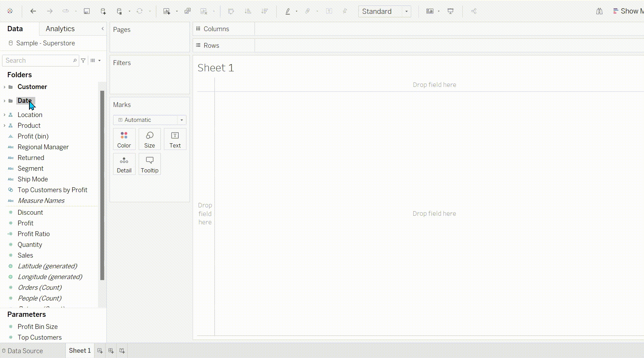
Task: Toggle the Show/hide cards toolbar button
Action: pyautogui.click(x=430, y=11)
